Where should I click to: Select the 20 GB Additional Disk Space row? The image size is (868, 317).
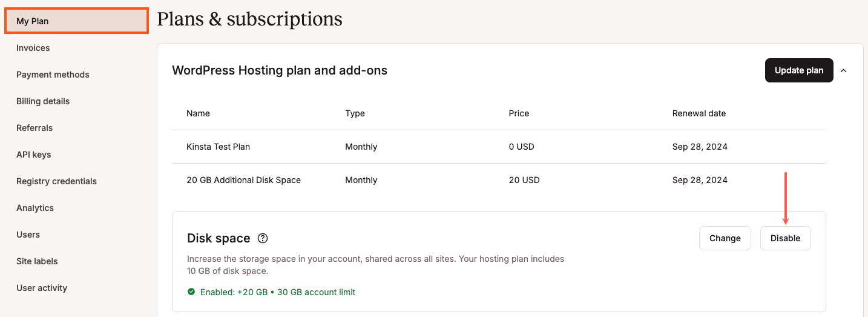click(x=499, y=180)
